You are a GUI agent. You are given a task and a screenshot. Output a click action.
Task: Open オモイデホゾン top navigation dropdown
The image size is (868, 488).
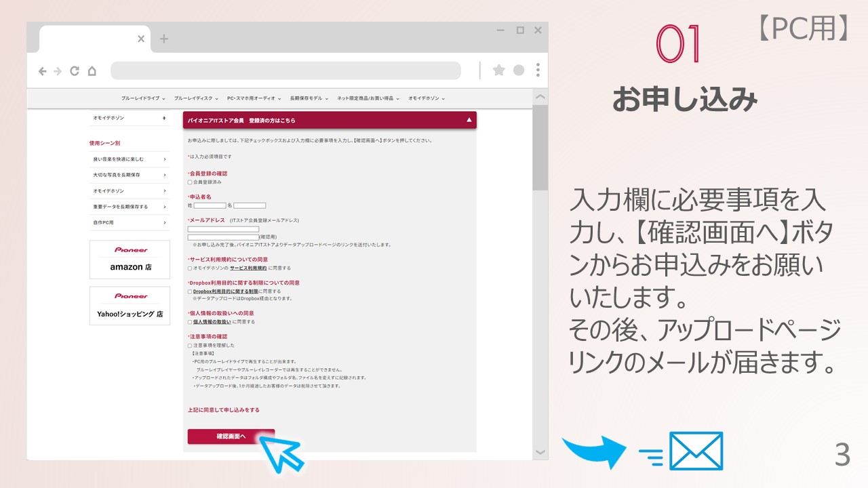427,98
